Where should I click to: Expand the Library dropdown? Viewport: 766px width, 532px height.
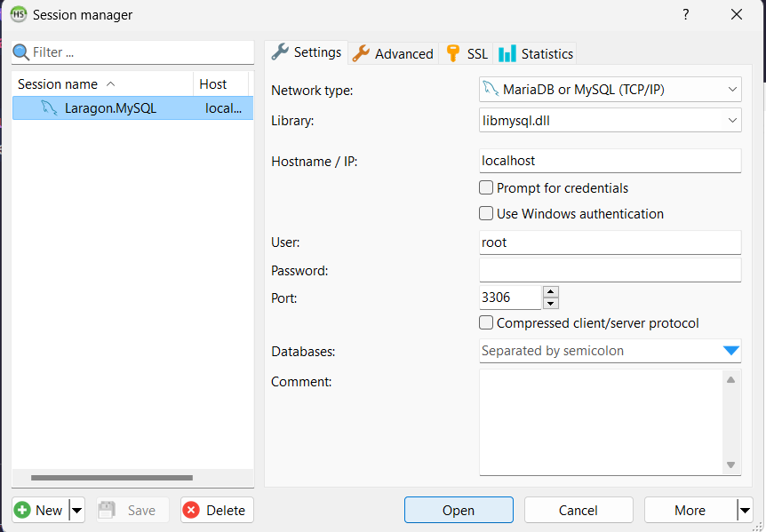point(732,120)
